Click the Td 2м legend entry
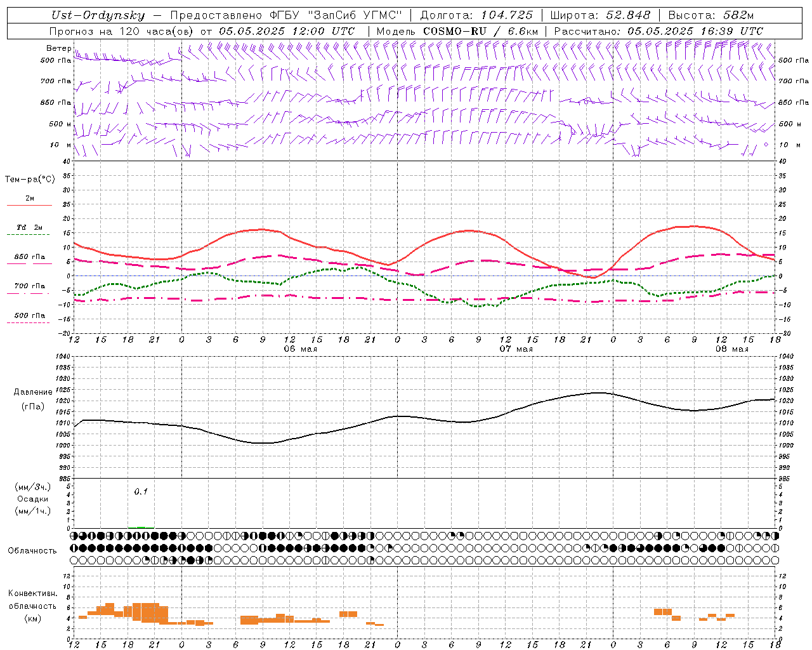Image resolution: width=812 pixels, height=650 pixels. click(x=29, y=227)
